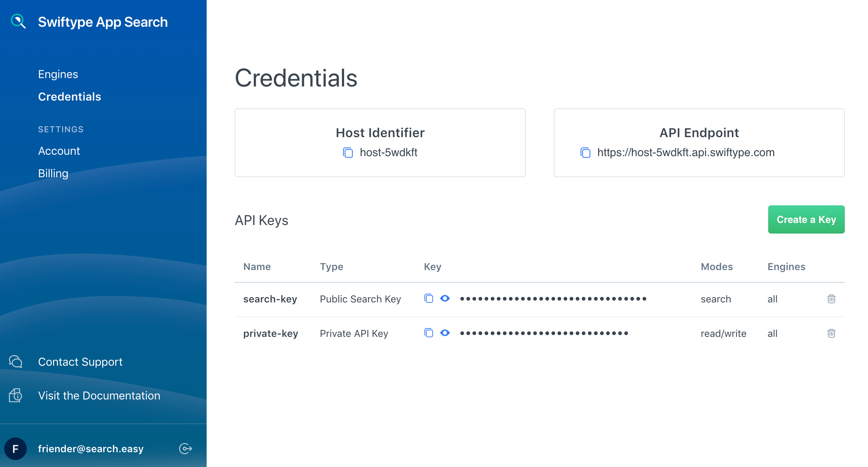Click the user avatar labeled F
Viewport: 868px width, 467px height.
pos(15,448)
